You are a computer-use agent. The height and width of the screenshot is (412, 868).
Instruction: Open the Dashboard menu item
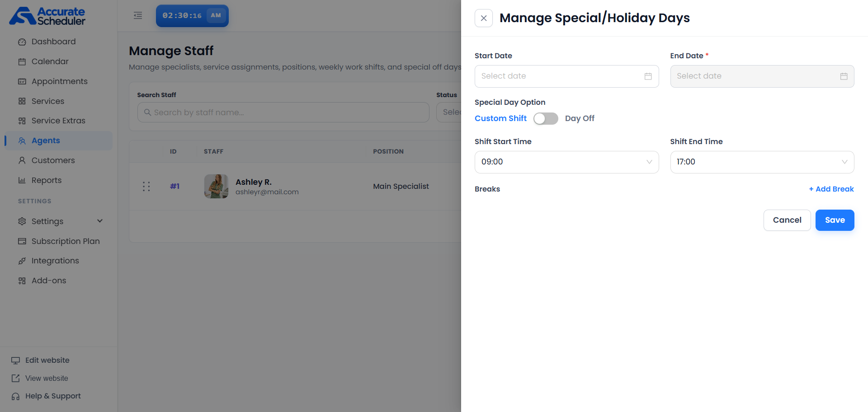tap(59, 42)
